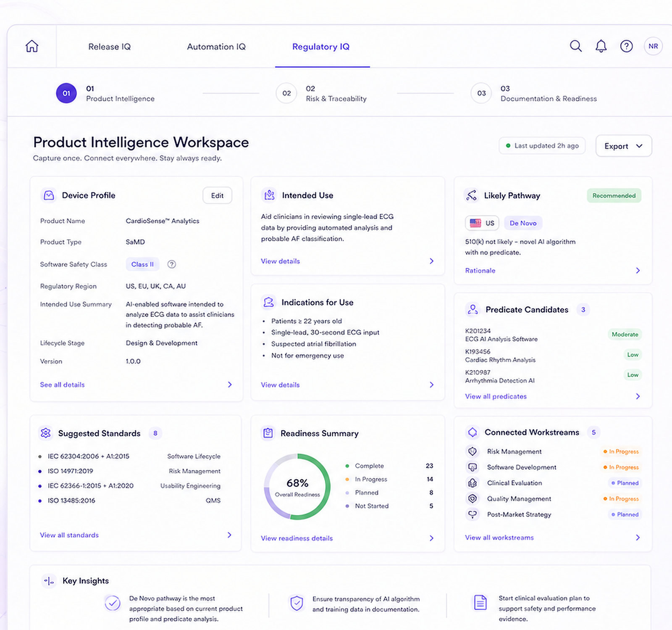Expand the View readiness details chevron

(432, 538)
